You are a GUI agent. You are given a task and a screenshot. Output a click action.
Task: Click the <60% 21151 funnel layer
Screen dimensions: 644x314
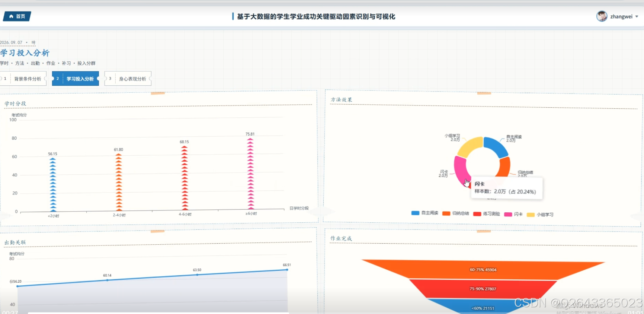pyautogui.click(x=483, y=306)
